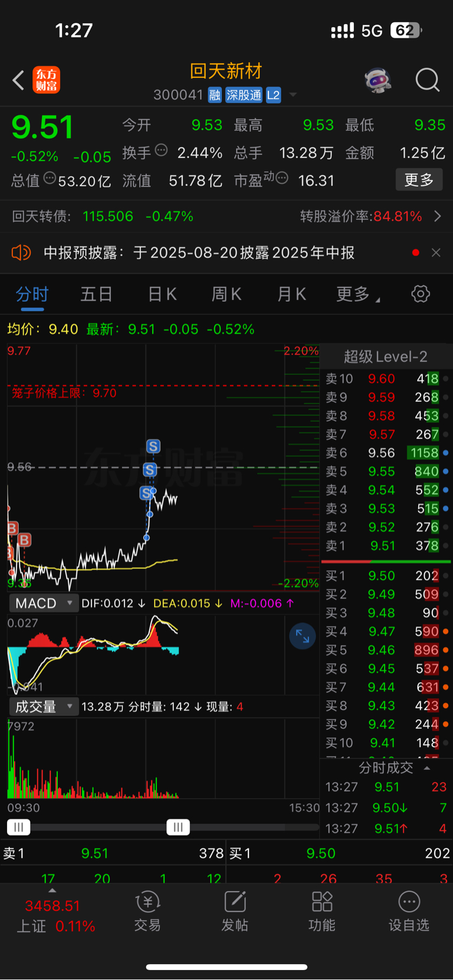Viewport: 453px width, 980px height.
Task: Expand the stock title dropdown arrow
Action: 293,95
